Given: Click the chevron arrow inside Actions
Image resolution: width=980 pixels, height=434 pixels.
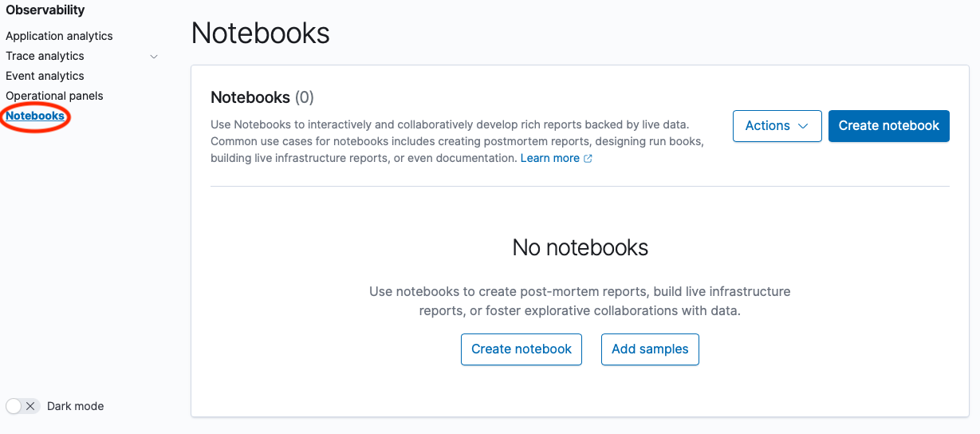Looking at the screenshot, I should tap(803, 126).
